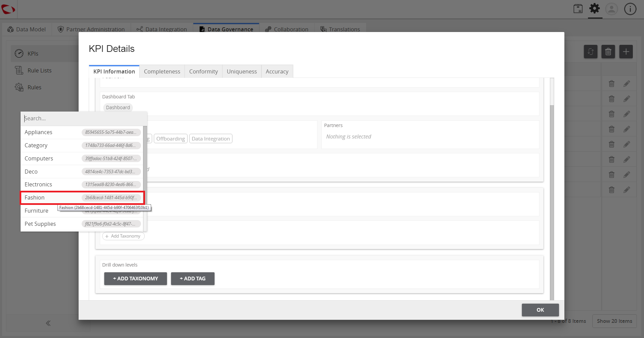Open the Translations tab
Viewport: 644px width, 338px height.
340,29
